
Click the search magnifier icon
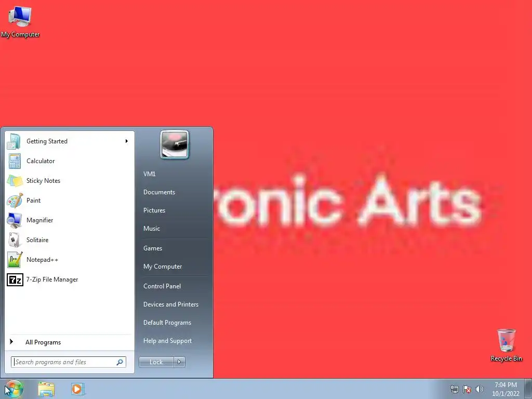(120, 362)
